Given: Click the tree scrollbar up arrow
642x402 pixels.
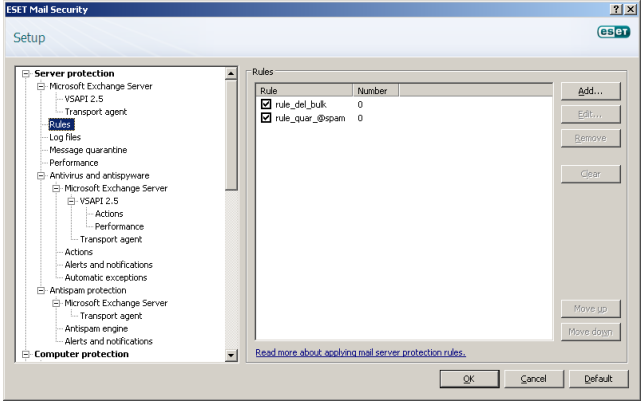Looking at the screenshot, I should coord(231,73).
